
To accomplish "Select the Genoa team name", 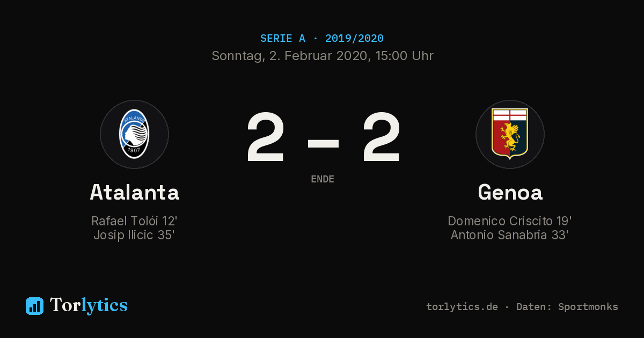I will (x=510, y=192).
